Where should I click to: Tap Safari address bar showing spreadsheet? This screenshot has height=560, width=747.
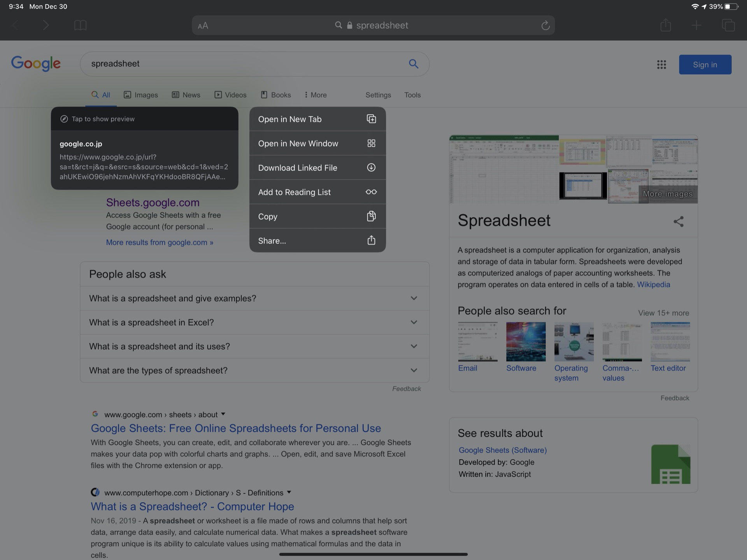click(373, 25)
